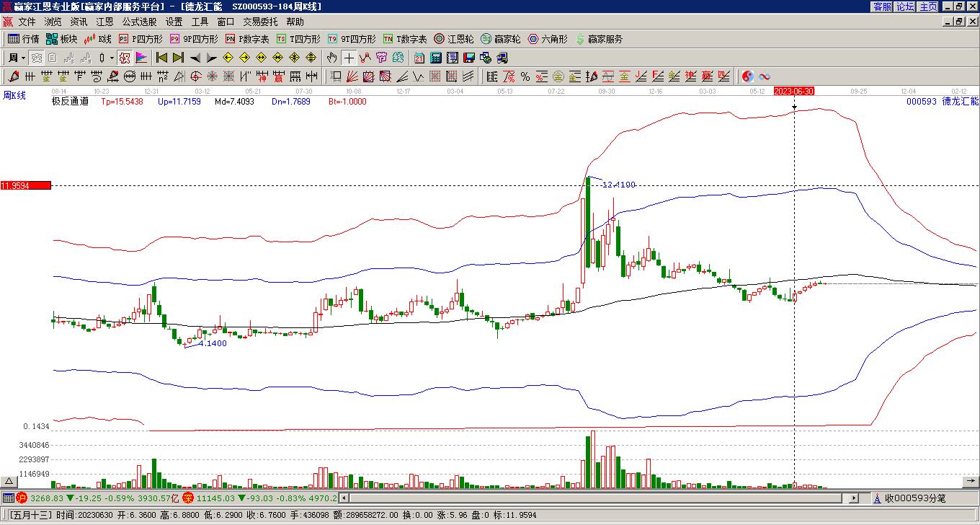The width and height of the screenshot is (980, 525).
Task: Select the 六角形 hexagon tool
Action: [548, 39]
